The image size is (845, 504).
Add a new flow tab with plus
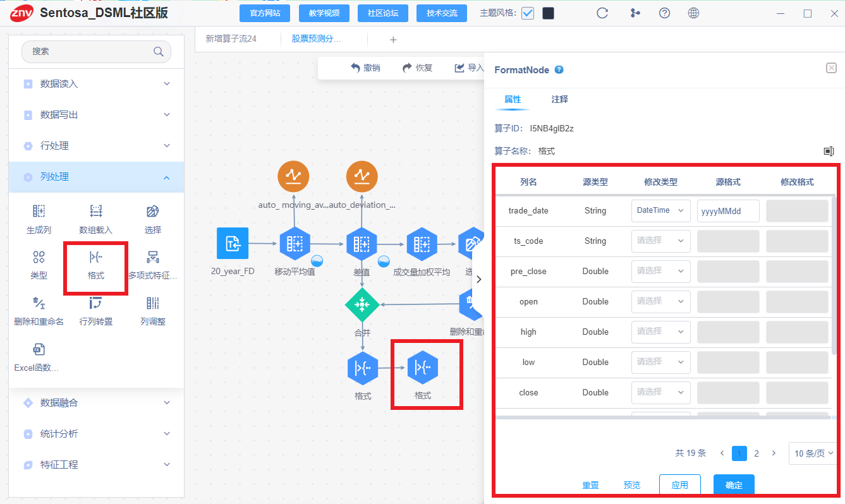tap(393, 40)
